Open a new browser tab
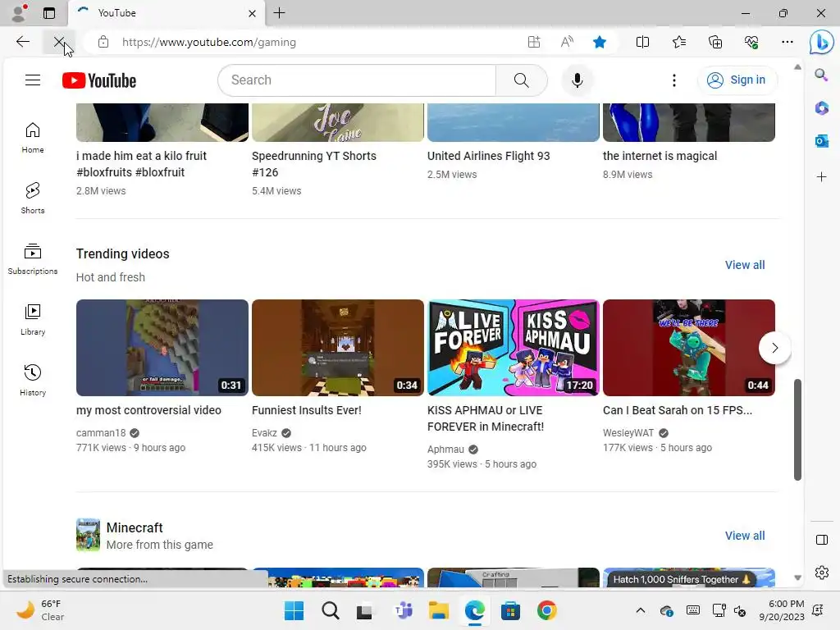 [279, 13]
